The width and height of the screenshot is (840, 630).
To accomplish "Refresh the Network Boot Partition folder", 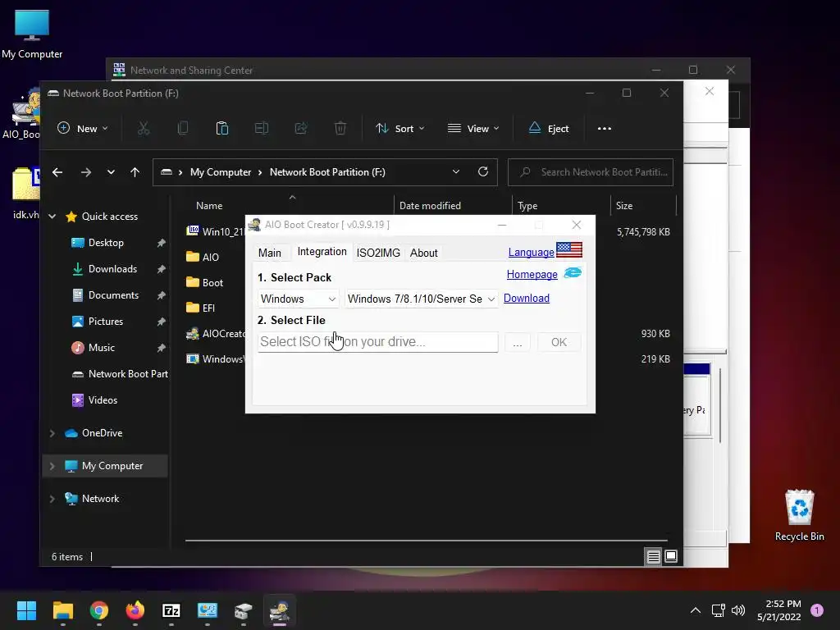I will pos(482,171).
